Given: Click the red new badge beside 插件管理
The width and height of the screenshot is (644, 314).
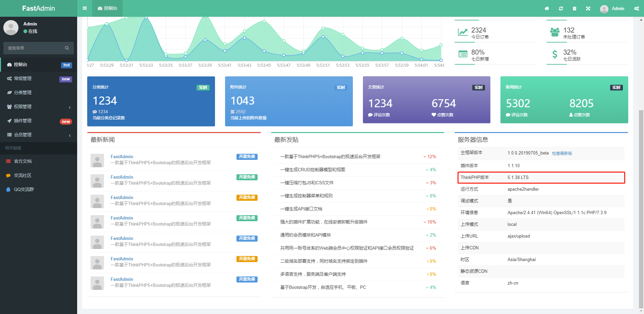Looking at the screenshot, I should 66,121.
